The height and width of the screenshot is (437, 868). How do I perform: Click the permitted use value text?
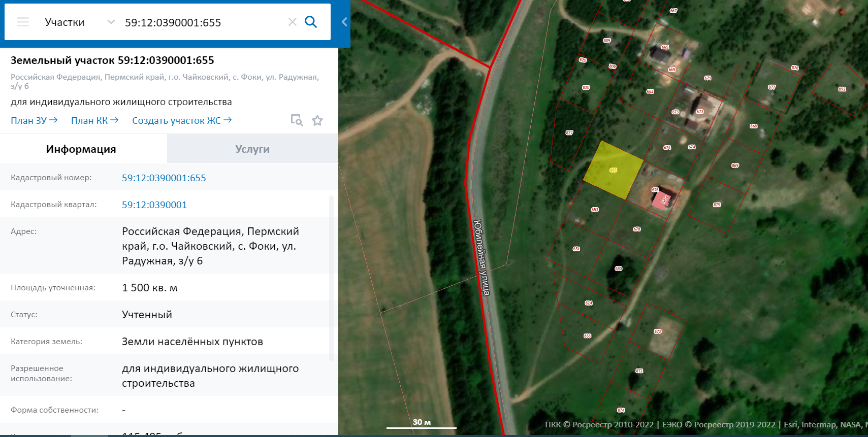tap(210, 376)
